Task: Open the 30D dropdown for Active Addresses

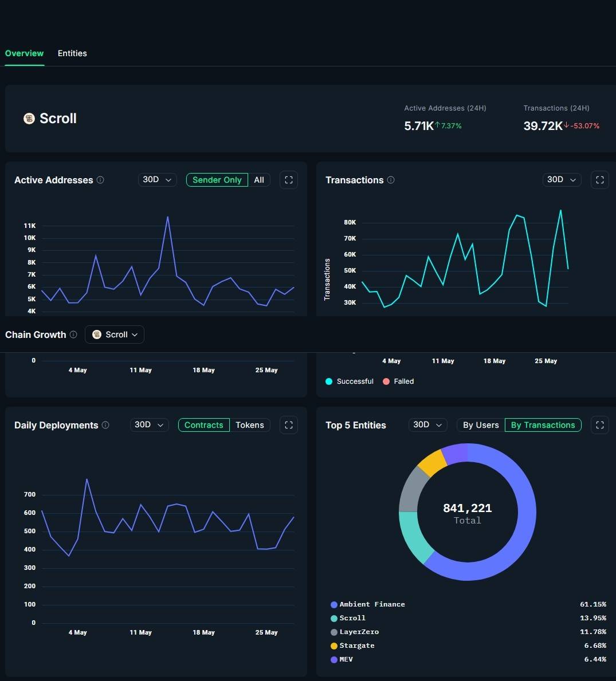Action: [157, 180]
